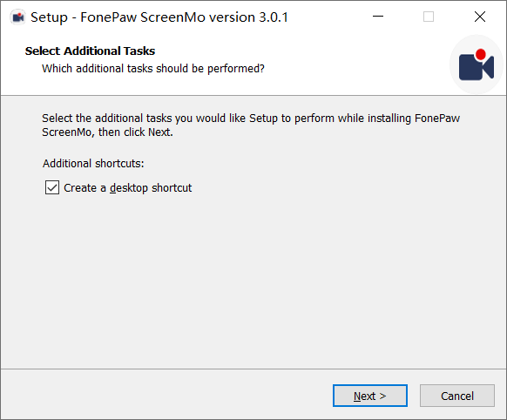Click the red record dot on the logo
This screenshot has height=420, width=507.
click(x=481, y=54)
